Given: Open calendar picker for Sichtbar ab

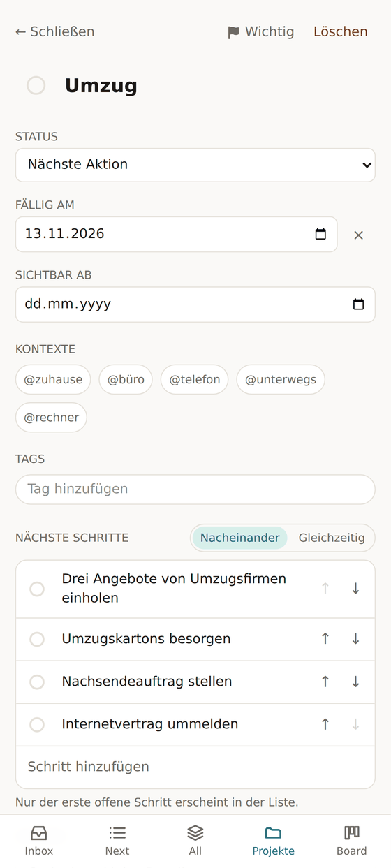Looking at the screenshot, I should click(x=358, y=304).
